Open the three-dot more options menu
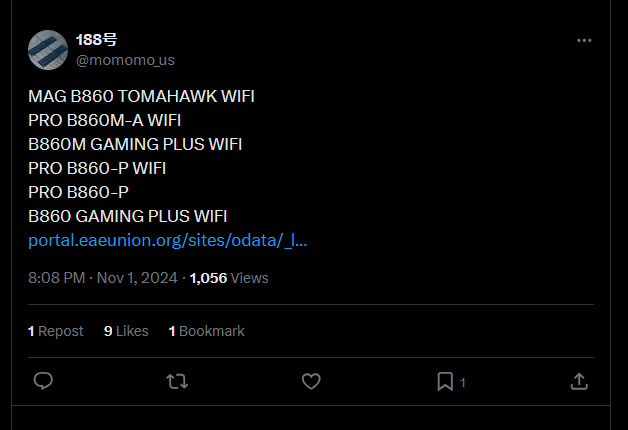 pos(584,41)
